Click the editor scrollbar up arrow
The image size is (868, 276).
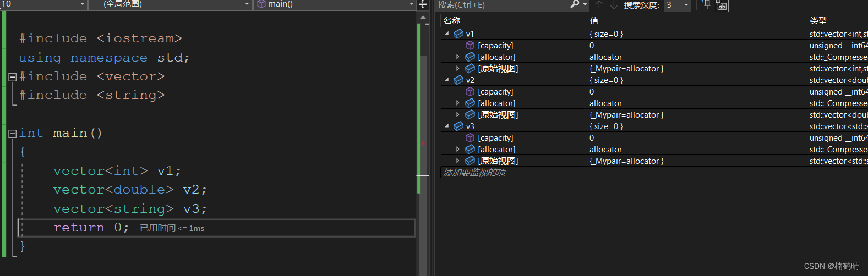coord(423,17)
